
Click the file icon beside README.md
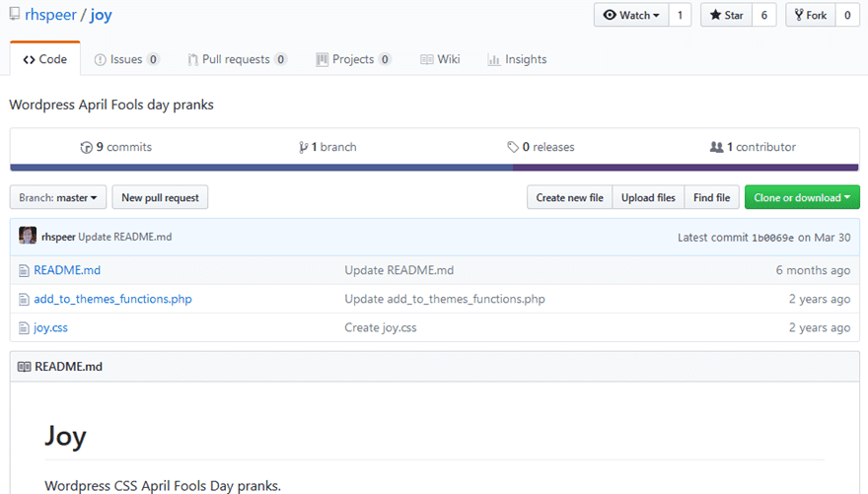(24, 270)
